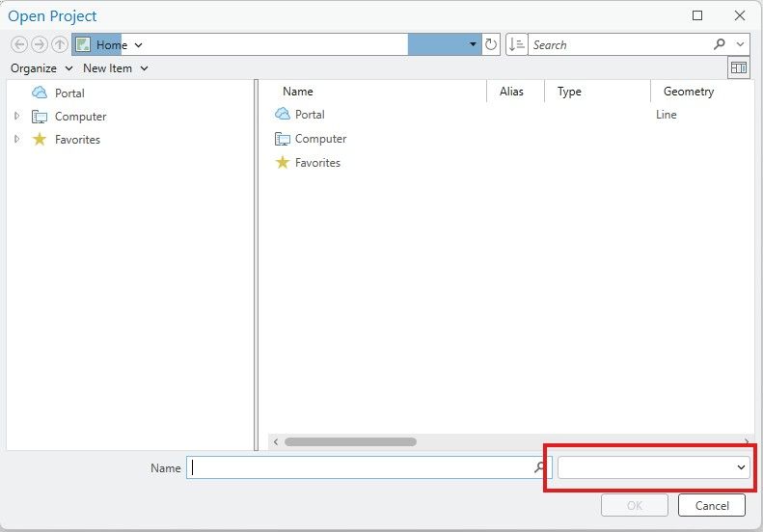
Task: Select Portal in the left tree
Action: [69, 93]
